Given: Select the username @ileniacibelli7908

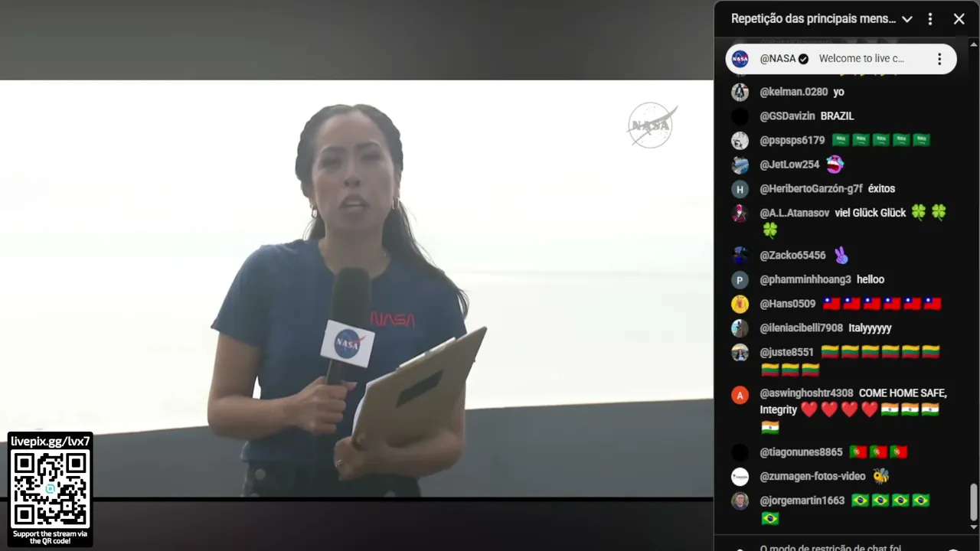Looking at the screenshot, I should tap(801, 328).
